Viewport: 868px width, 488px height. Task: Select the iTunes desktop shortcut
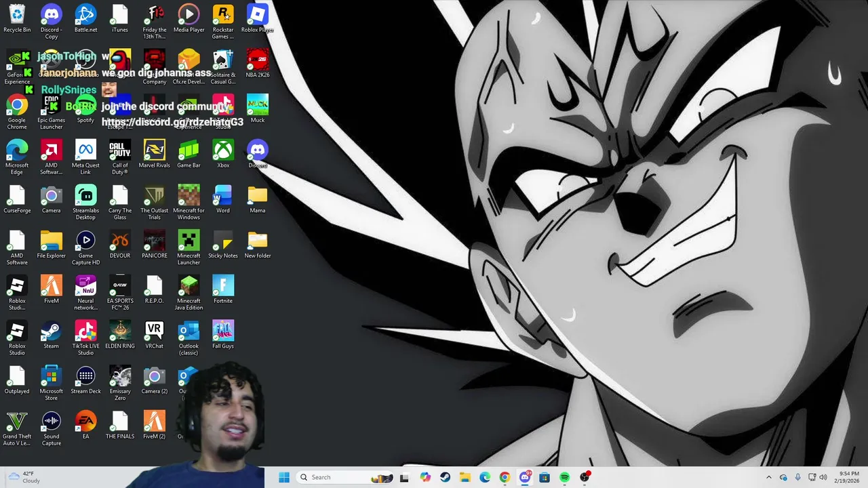pos(120,18)
